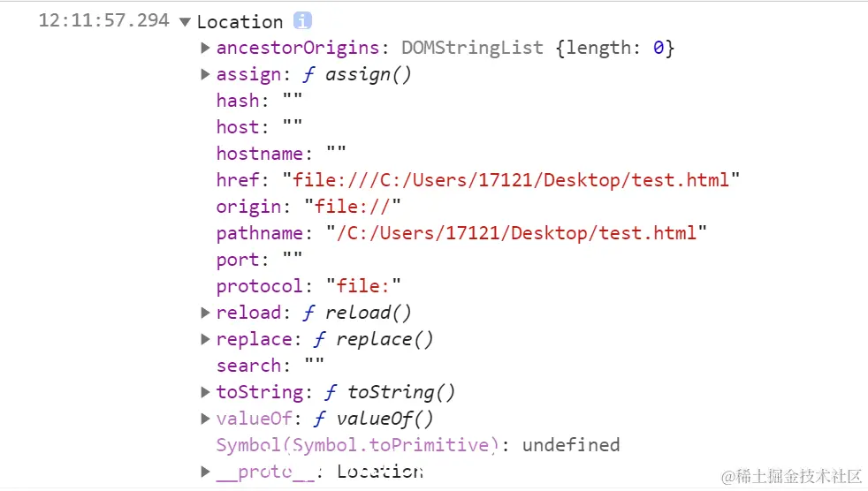The width and height of the screenshot is (868, 491).
Task: Expand the reload function entry
Action: point(205,313)
